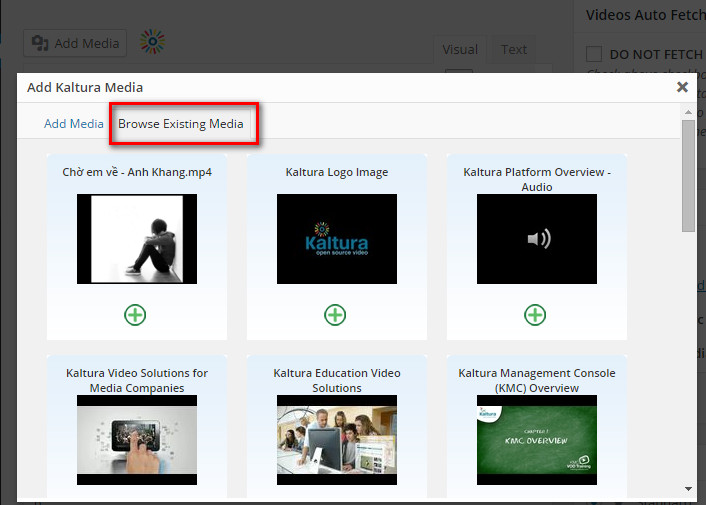Add the Chờ em về video with plus icon

pos(135,315)
